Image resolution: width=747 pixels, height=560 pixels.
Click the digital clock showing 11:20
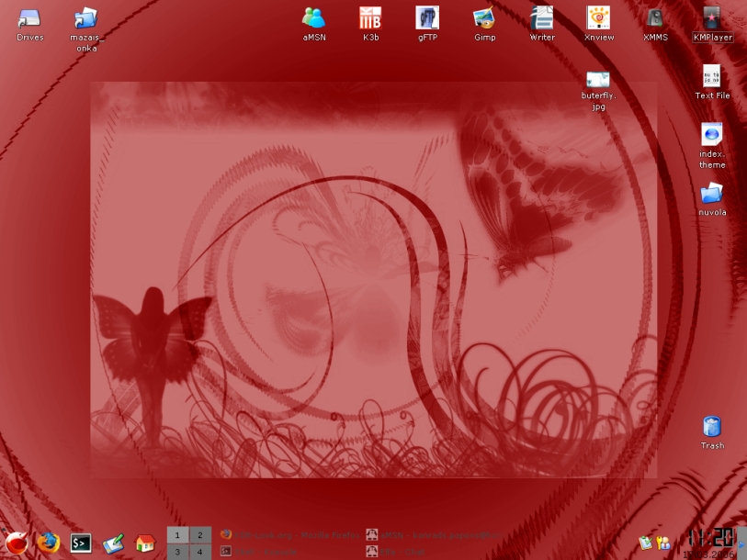point(710,538)
